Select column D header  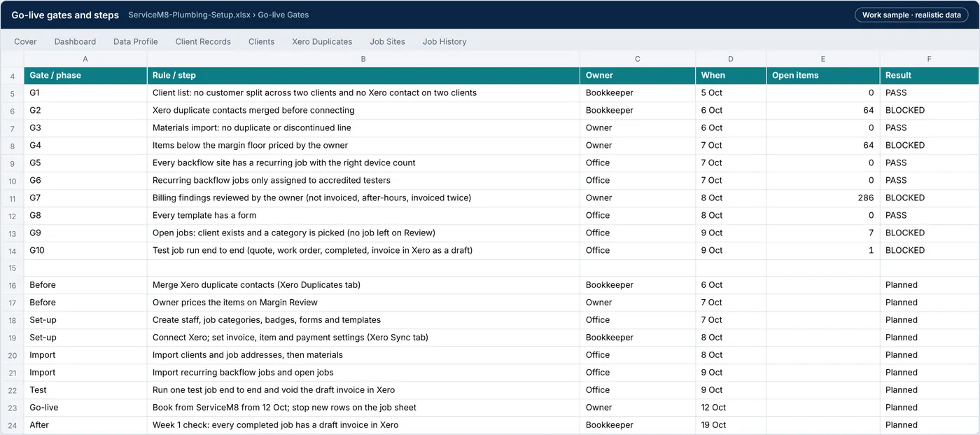click(x=731, y=59)
